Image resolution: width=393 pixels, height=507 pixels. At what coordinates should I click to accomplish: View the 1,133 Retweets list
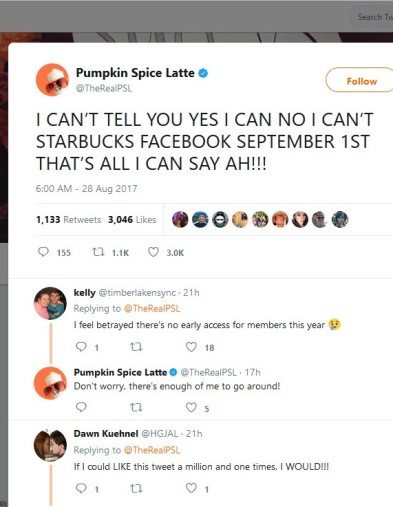(68, 220)
